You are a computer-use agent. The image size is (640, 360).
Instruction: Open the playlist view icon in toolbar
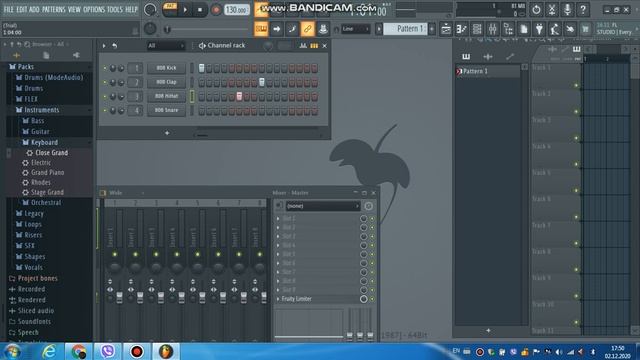coord(446,29)
